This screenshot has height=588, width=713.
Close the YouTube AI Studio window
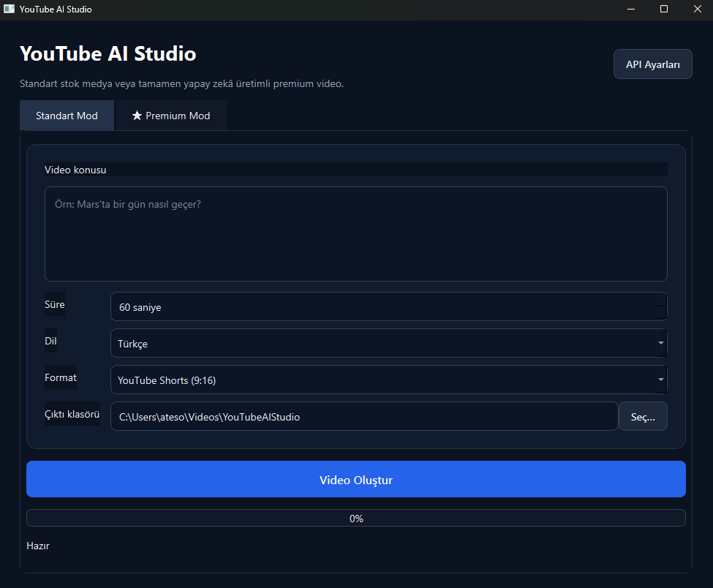697,9
